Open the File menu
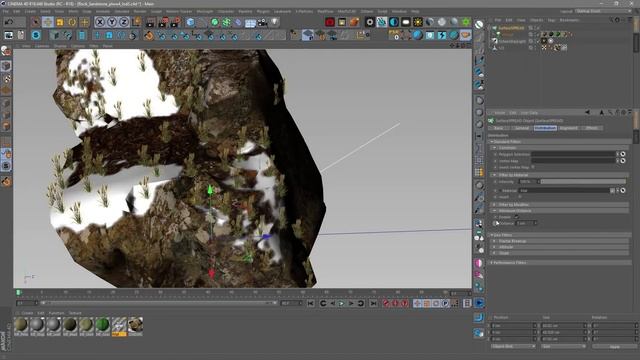Image resolution: width=640 pixels, height=360 pixels. click(6, 11)
